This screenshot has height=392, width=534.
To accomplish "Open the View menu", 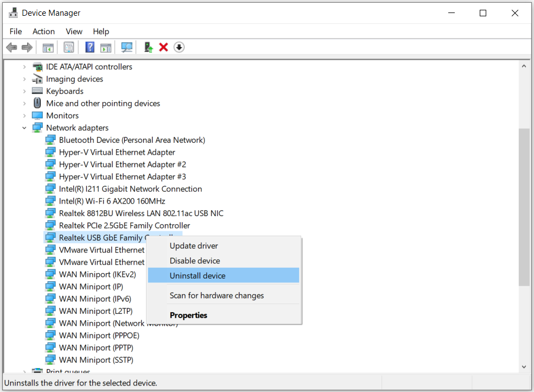I will 74,31.
